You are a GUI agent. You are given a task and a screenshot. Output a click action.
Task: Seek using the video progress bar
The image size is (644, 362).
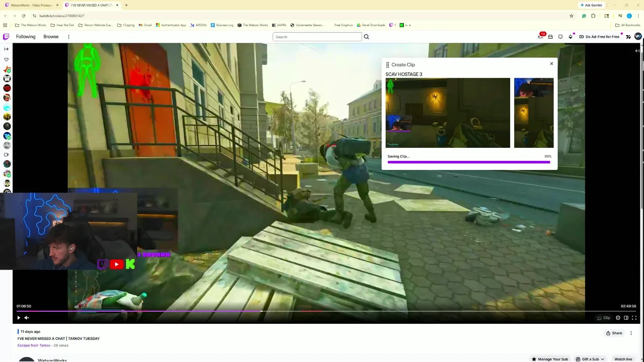pyautogui.click(x=326, y=311)
